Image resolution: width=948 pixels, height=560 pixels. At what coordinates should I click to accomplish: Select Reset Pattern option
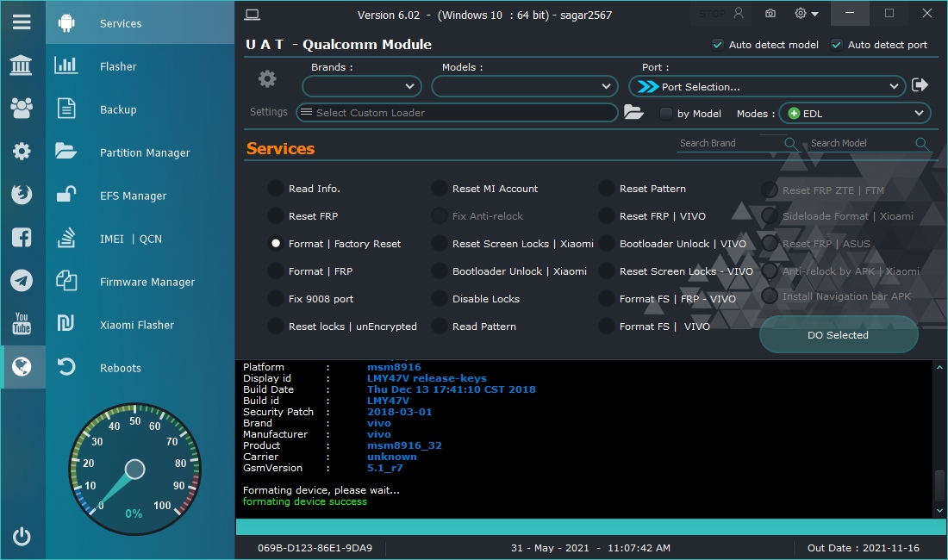tap(607, 189)
